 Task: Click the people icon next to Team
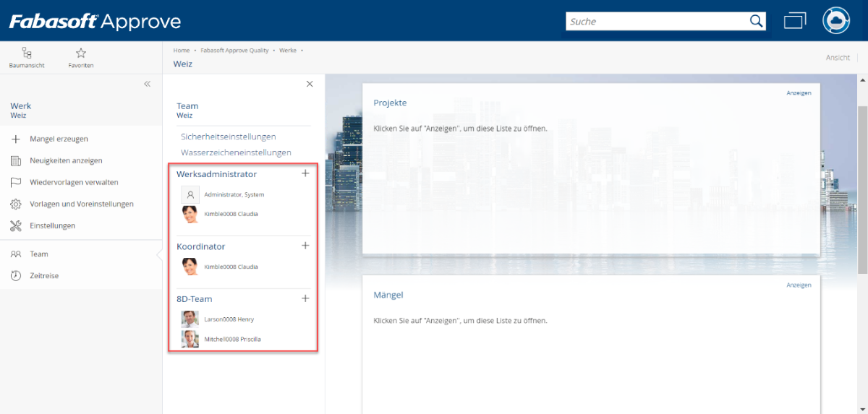(x=16, y=254)
